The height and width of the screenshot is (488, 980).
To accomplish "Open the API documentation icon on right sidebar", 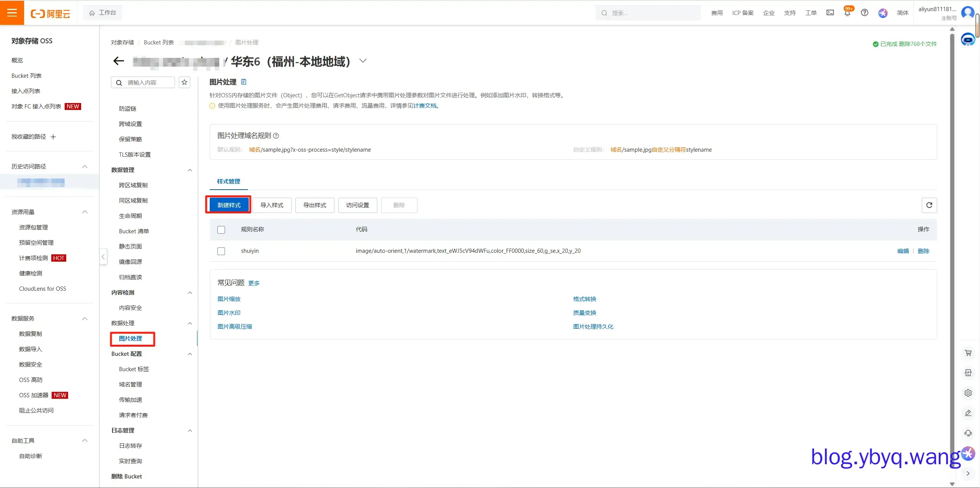I will (x=968, y=372).
